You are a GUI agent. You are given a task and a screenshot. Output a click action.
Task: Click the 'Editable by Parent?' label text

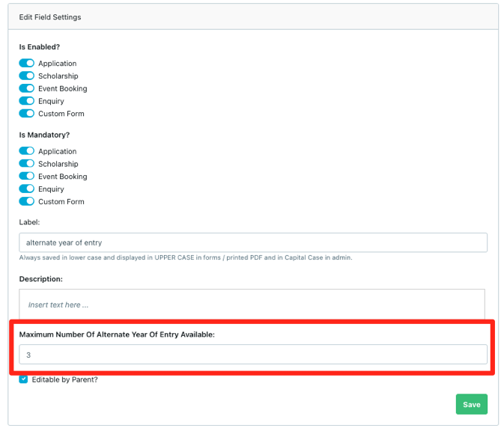click(64, 379)
